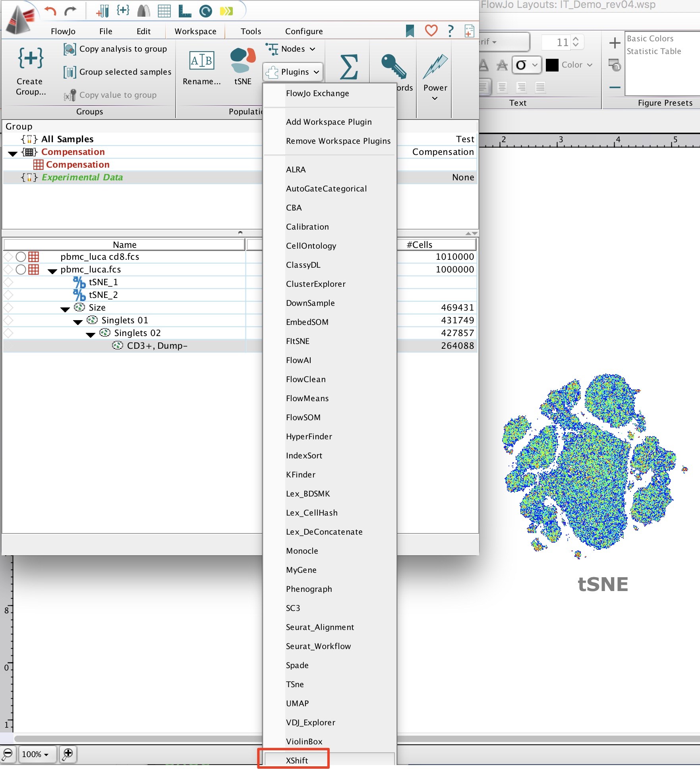Choose FlowSOM plugin from the list
The width and height of the screenshot is (700, 769).
[303, 417]
